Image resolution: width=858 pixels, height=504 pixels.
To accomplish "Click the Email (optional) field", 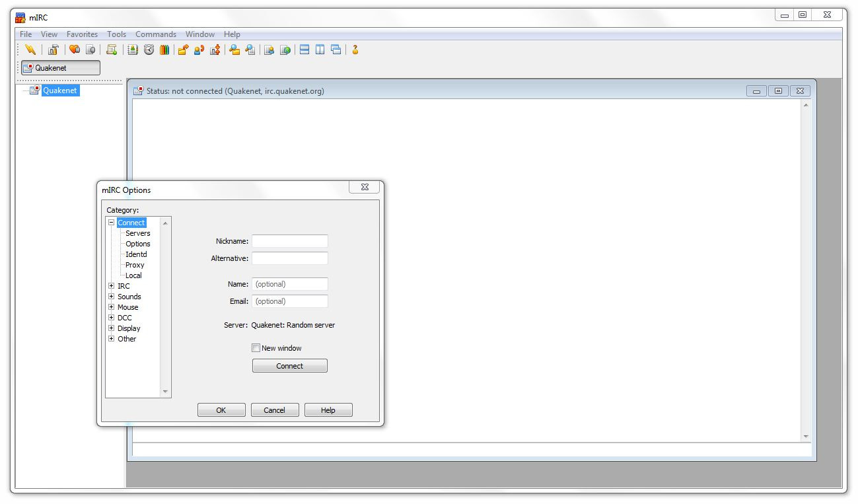I will (290, 301).
